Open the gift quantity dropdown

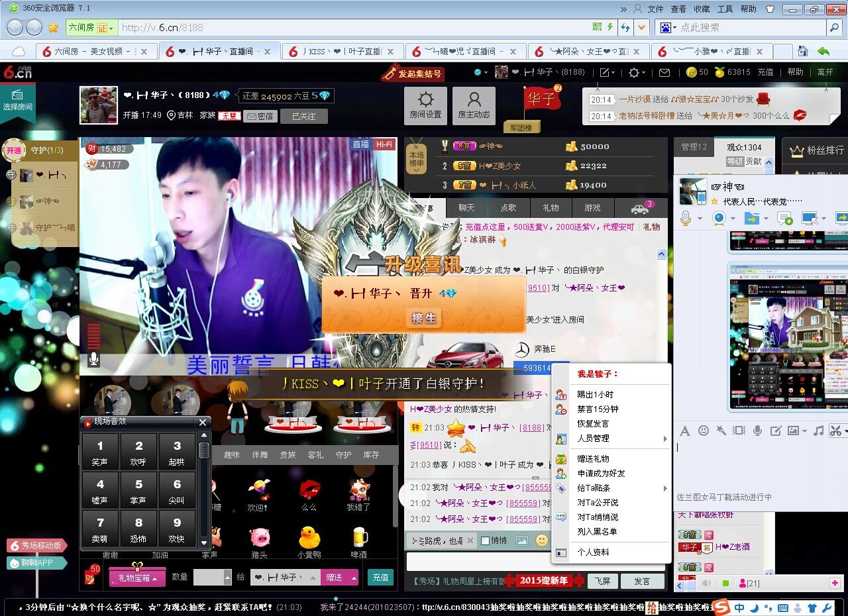(x=228, y=578)
